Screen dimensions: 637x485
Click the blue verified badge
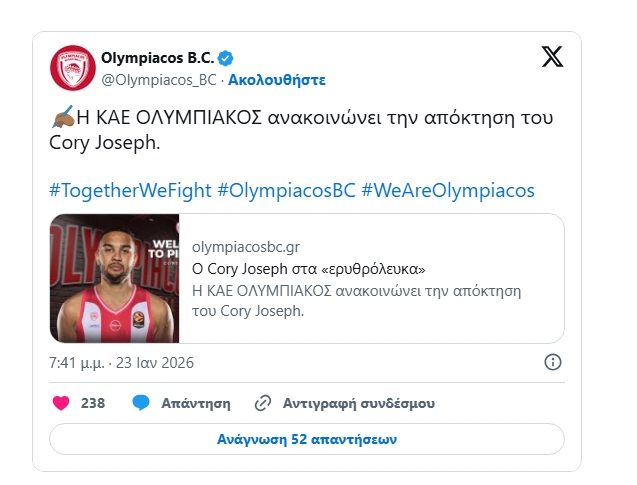point(226,57)
